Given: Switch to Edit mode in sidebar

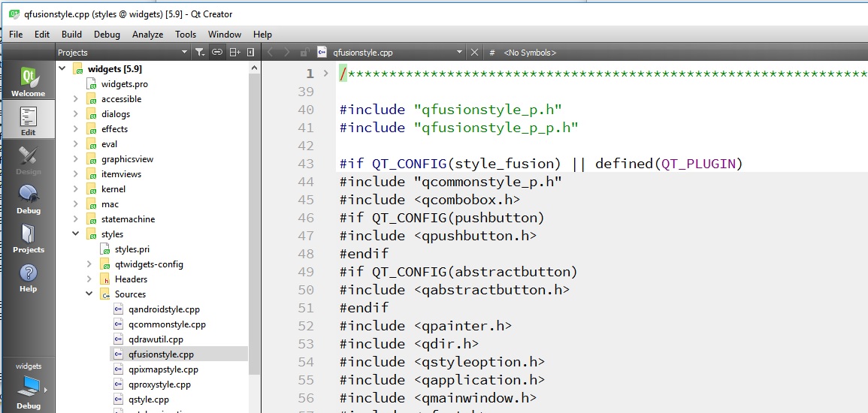Looking at the screenshot, I should coord(28,120).
